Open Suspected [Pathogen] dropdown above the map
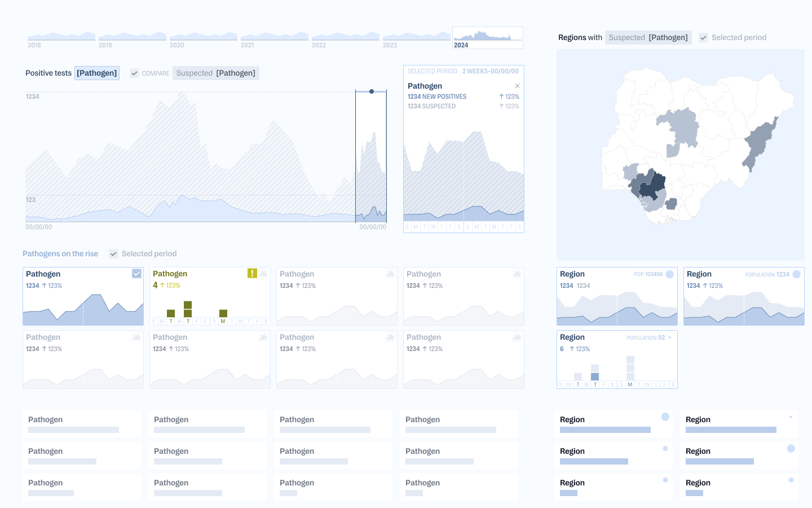812x508 pixels. pyautogui.click(x=648, y=38)
